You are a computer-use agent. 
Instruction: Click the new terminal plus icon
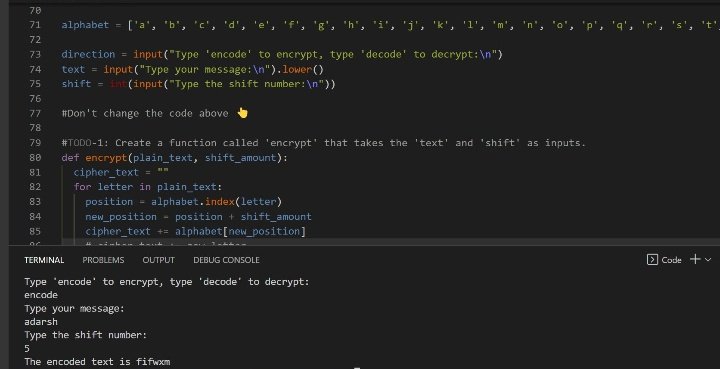pos(695,259)
